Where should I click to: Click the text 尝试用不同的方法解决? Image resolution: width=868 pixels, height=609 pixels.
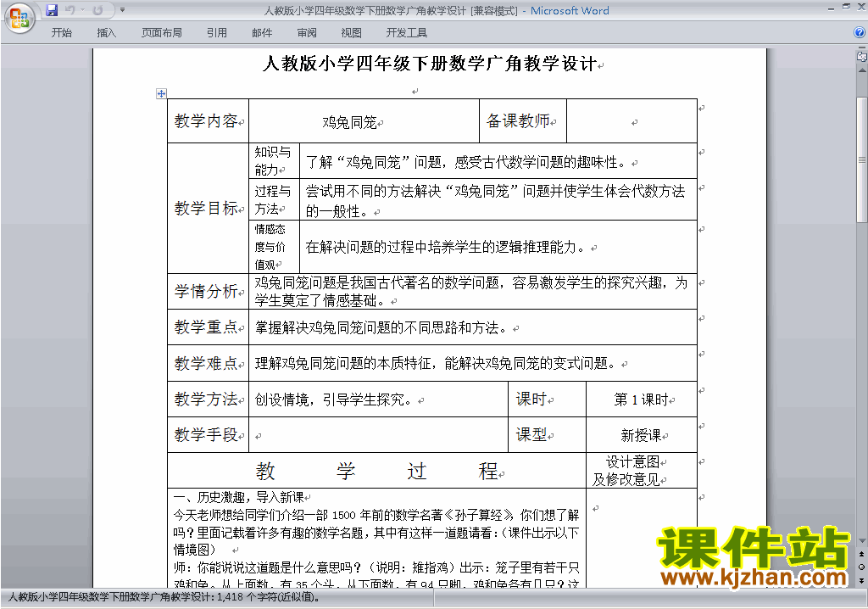pyautogui.click(x=373, y=192)
